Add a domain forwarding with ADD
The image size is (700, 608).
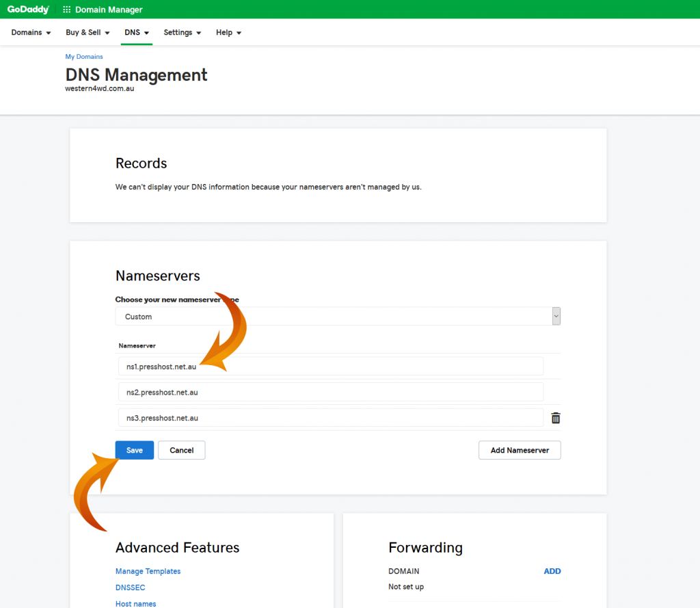552,571
